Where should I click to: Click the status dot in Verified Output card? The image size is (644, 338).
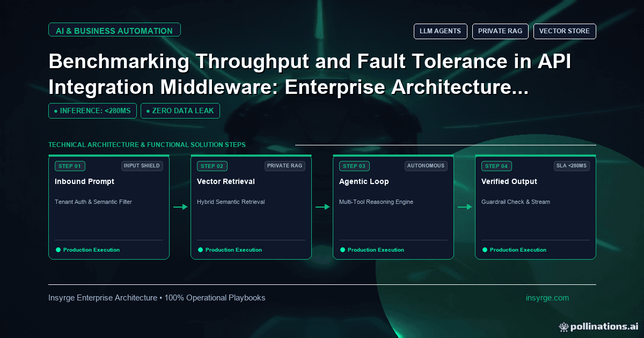click(485, 249)
